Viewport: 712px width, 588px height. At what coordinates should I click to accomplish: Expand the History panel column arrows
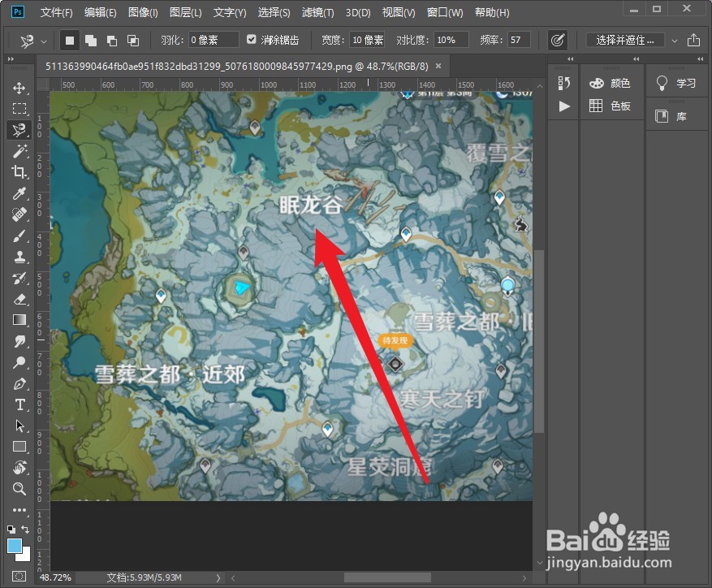[x=570, y=59]
